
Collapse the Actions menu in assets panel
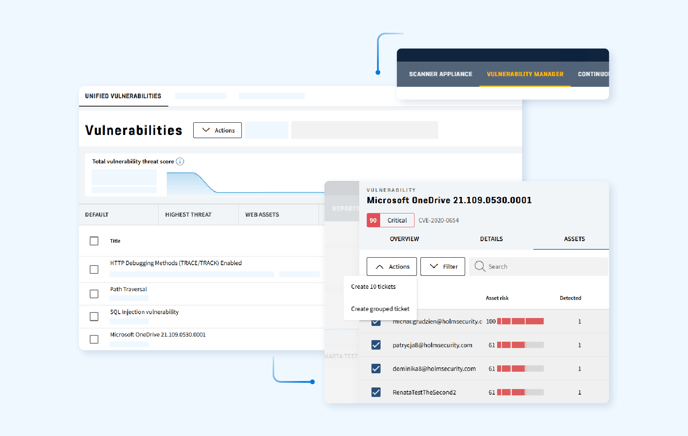[x=392, y=267]
